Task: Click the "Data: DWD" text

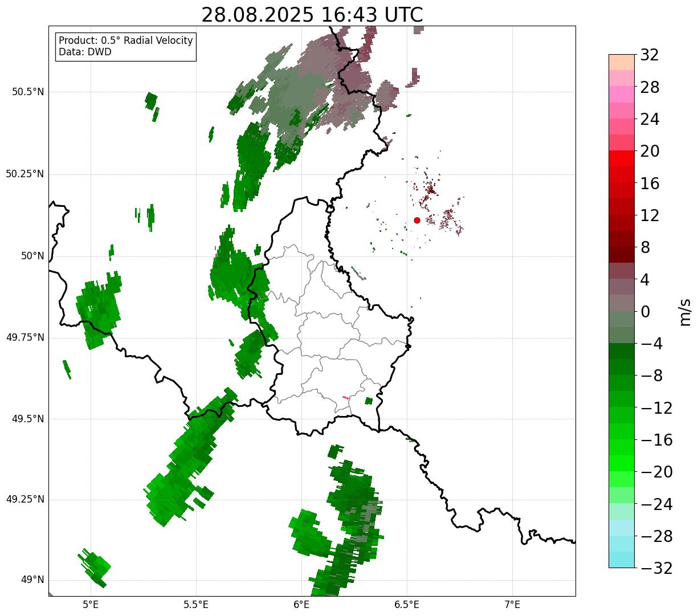Action: 85,52
